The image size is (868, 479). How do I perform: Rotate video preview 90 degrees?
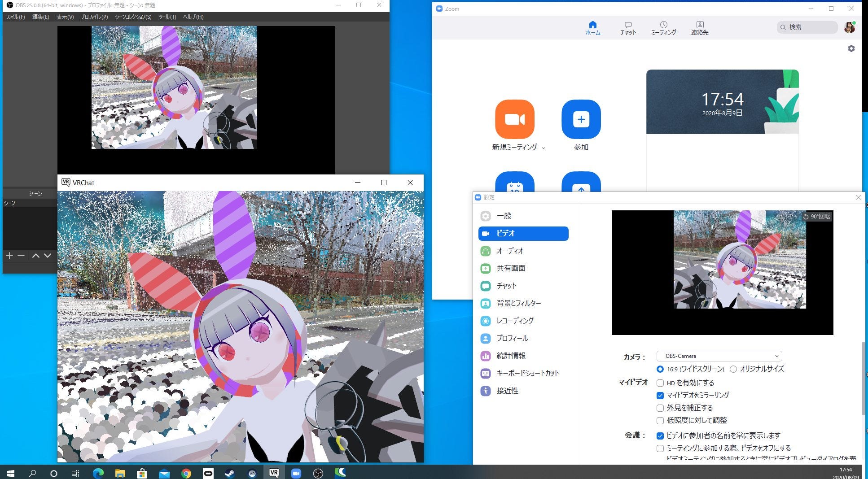[x=817, y=217]
